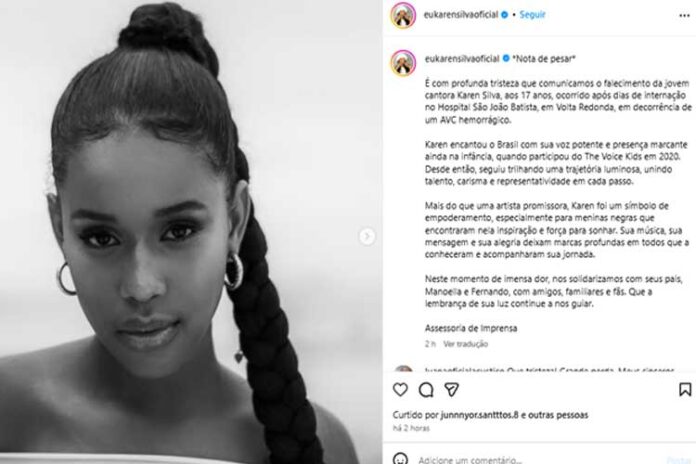Image resolution: width=696 pixels, height=464 pixels.
Task: Focus the Adicione um comentário field
Action: [539, 460]
